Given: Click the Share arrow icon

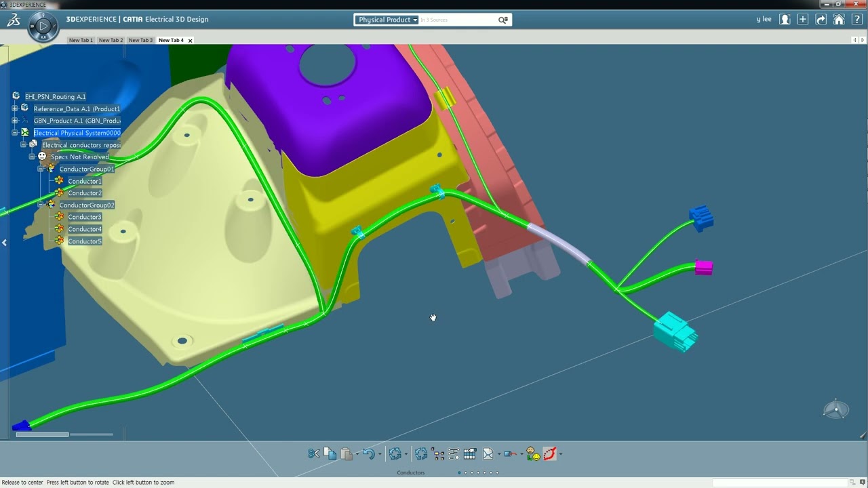Looking at the screenshot, I should 821,20.
